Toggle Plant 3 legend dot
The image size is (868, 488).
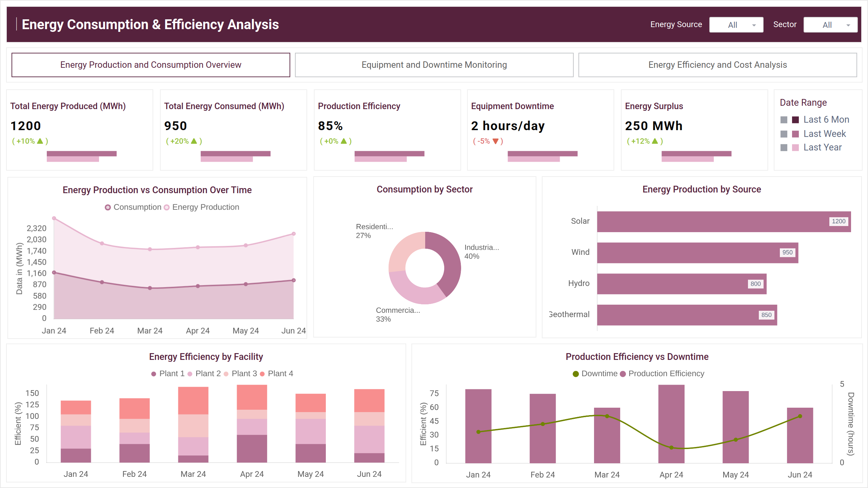[226, 374]
